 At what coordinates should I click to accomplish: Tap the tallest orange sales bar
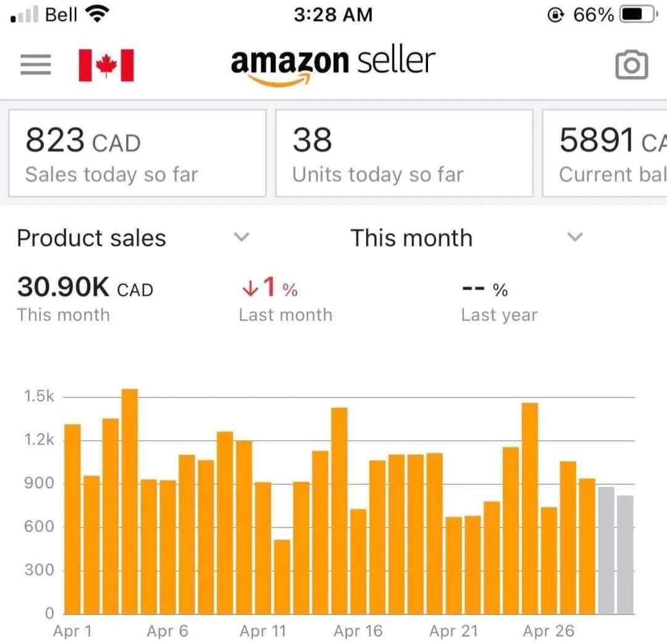[130, 501]
